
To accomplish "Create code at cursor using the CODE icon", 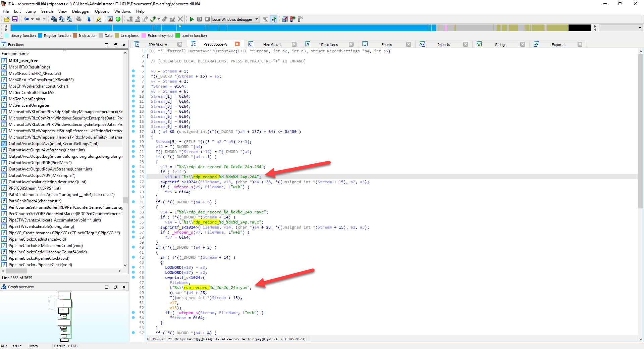I will click(x=130, y=19).
